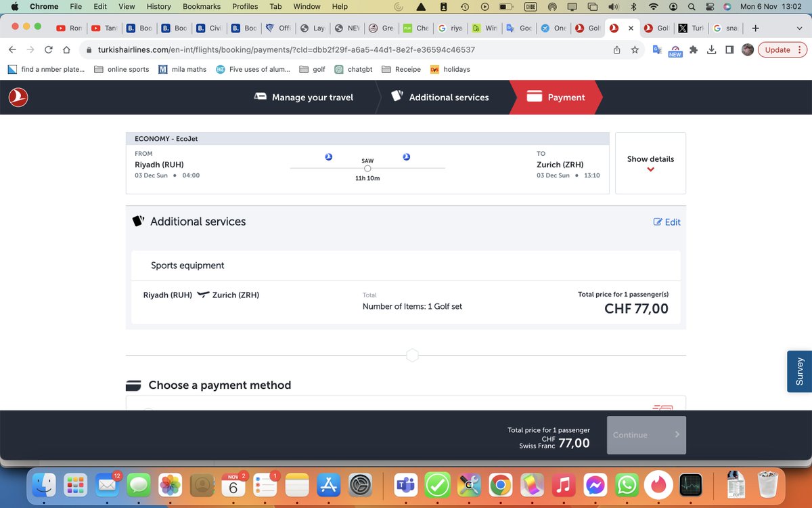The image size is (812, 508).
Task: Click the Choose a payment method heading
Action: (220, 385)
